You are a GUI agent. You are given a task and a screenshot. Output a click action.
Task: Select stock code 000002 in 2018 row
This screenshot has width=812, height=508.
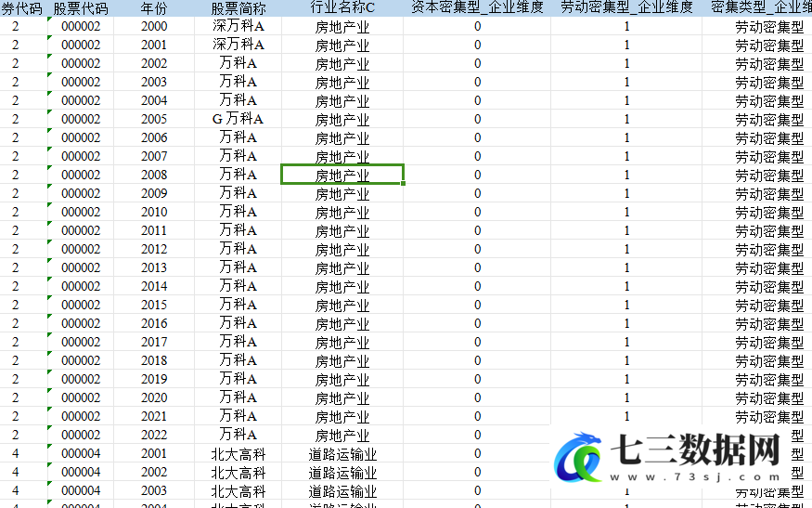tap(81, 360)
